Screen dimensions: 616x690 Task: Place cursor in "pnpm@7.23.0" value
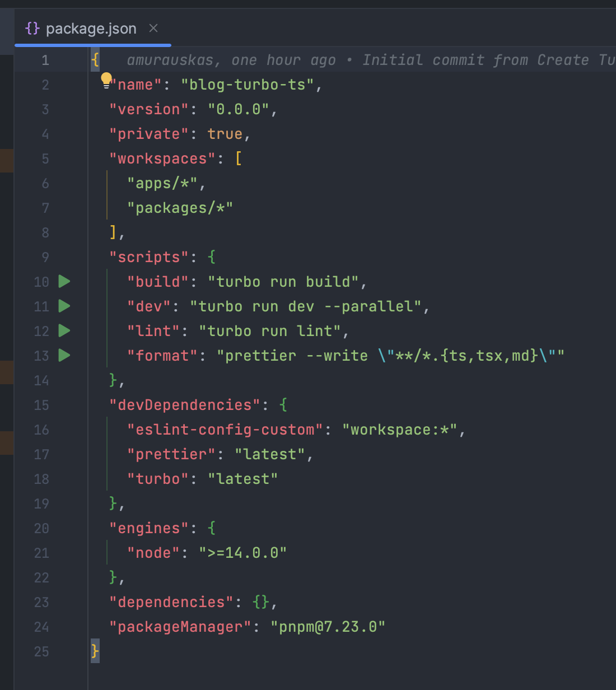(328, 627)
